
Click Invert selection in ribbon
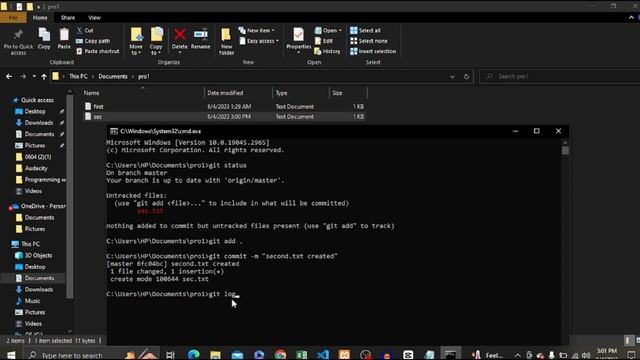point(373,51)
